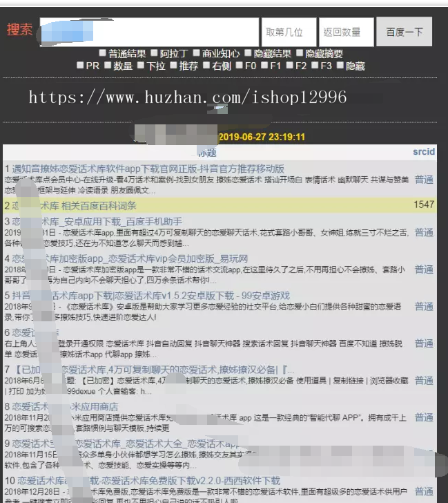Open result 8 小米应用商店 link
This screenshot has width=448, height=503.
pos(65,407)
